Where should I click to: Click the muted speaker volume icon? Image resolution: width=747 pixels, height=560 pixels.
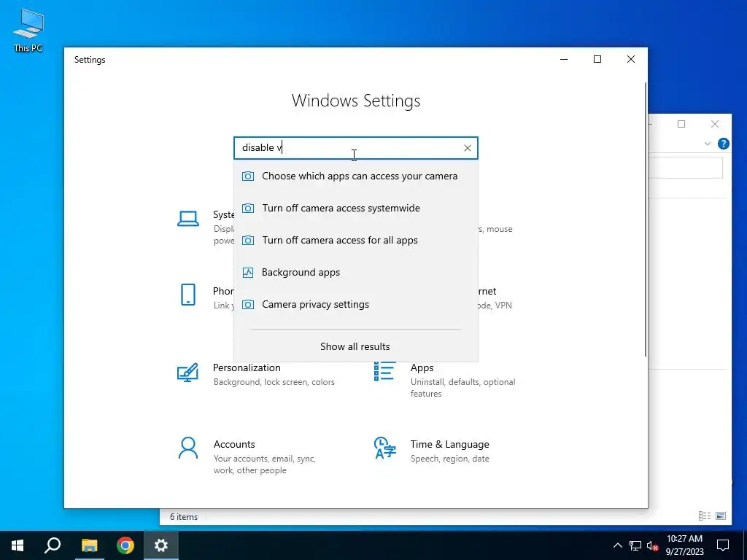(653, 545)
